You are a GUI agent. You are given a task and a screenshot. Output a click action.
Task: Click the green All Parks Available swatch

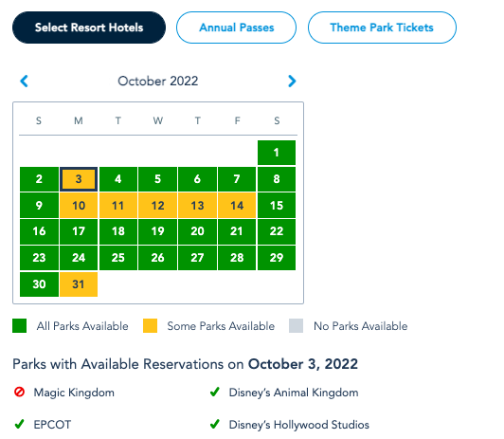(19, 326)
